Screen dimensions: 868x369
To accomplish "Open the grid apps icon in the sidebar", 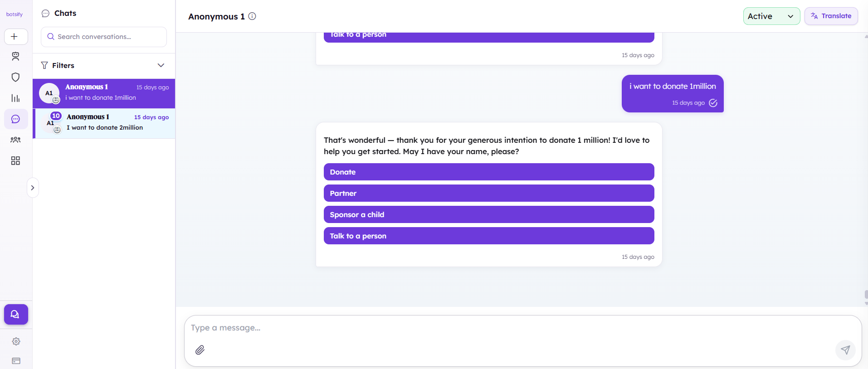I will 16,160.
